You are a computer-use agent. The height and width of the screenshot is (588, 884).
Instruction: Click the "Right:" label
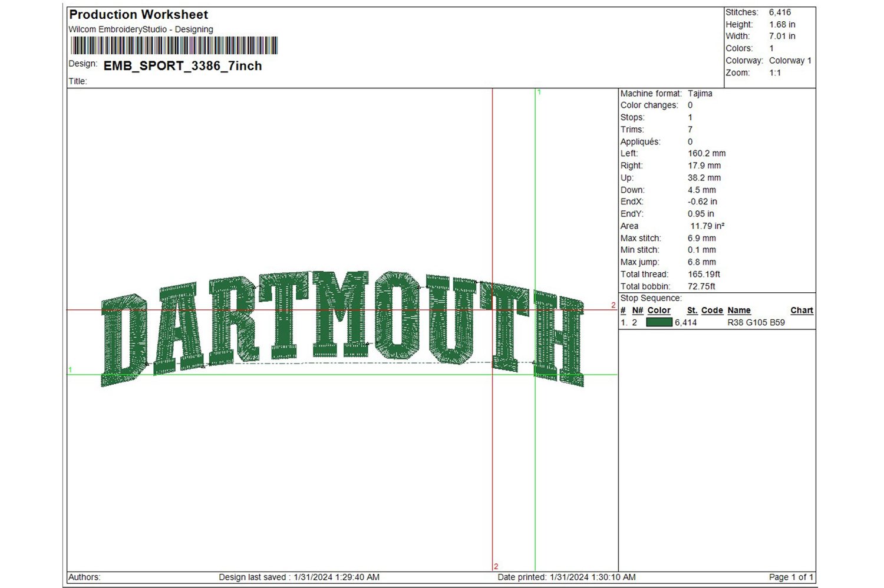(632, 166)
